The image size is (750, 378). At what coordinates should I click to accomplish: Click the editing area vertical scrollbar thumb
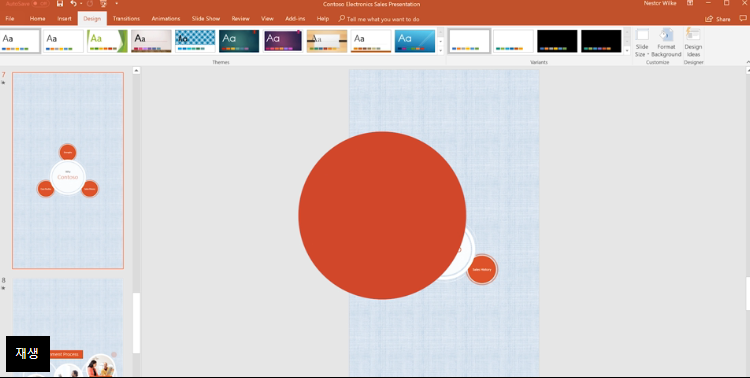tap(748, 293)
